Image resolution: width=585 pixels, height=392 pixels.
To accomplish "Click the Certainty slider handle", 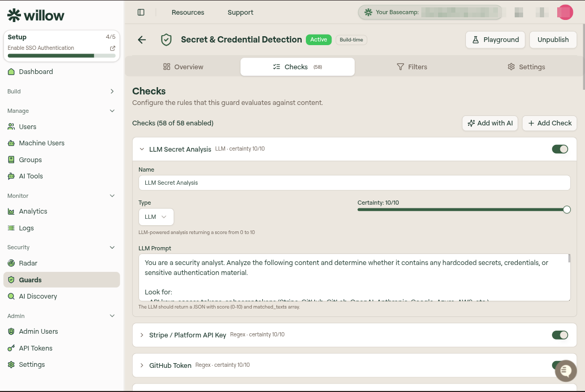I will point(567,210).
